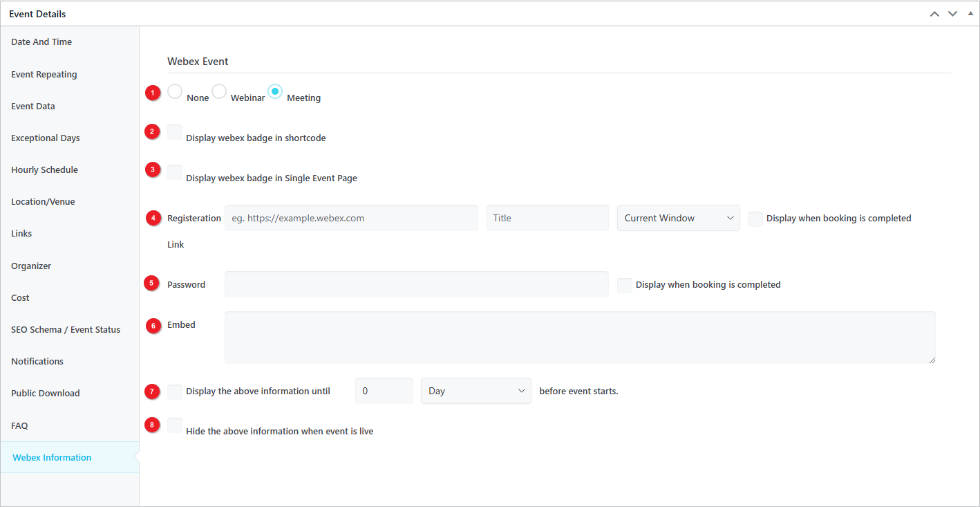Open the Date And Time tab
Screen dimensions: 980x507
click(41, 42)
